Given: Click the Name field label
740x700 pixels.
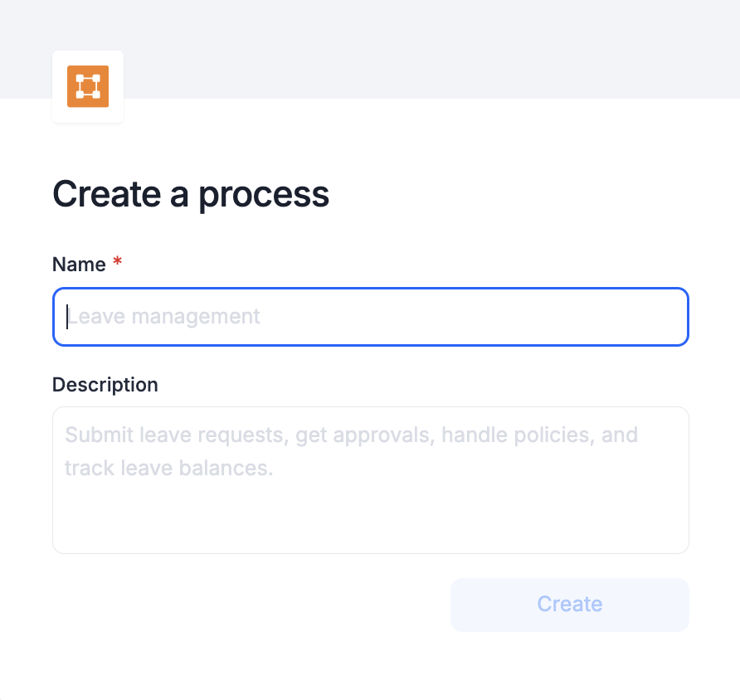Looking at the screenshot, I should click(x=79, y=265).
